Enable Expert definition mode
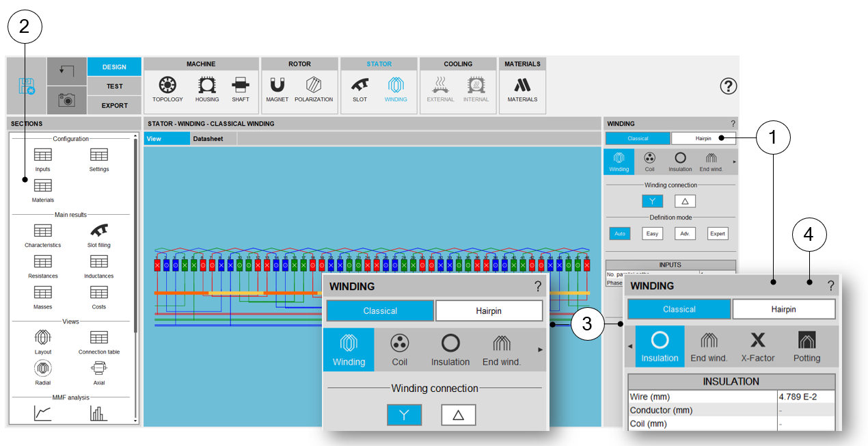The height and width of the screenshot is (446, 868). (717, 233)
